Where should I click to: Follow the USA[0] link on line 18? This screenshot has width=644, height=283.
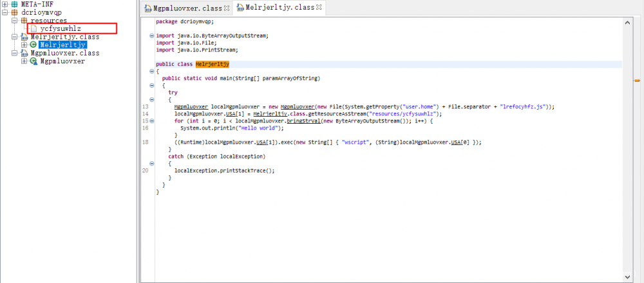point(455,142)
